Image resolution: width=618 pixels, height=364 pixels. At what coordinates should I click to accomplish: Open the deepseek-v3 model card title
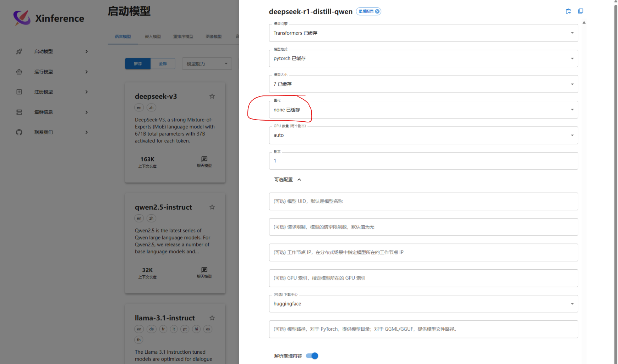[156, 96]
